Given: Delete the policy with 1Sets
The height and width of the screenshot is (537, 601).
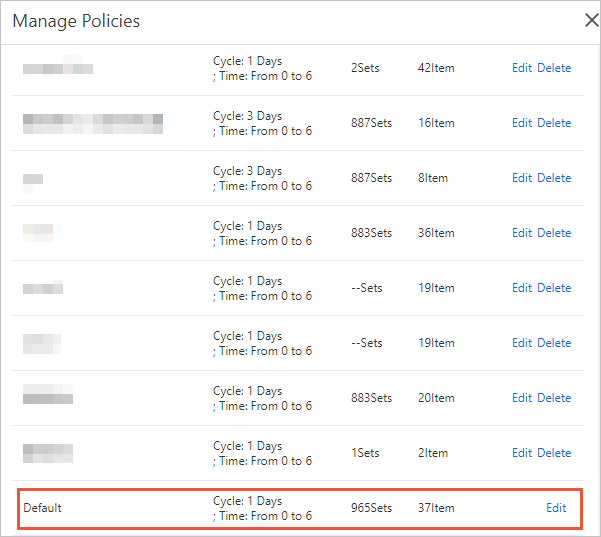Looking at the screenshot, I should (x=554, y=453).
